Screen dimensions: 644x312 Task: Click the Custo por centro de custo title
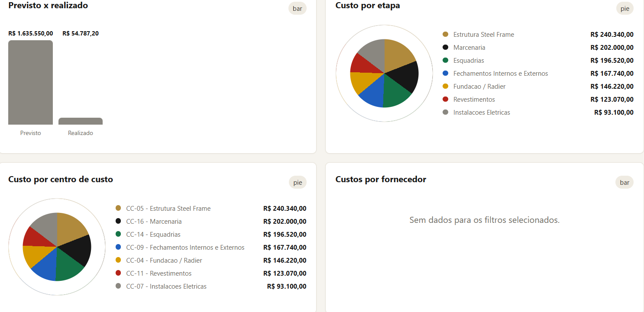[x=61, y=179]
